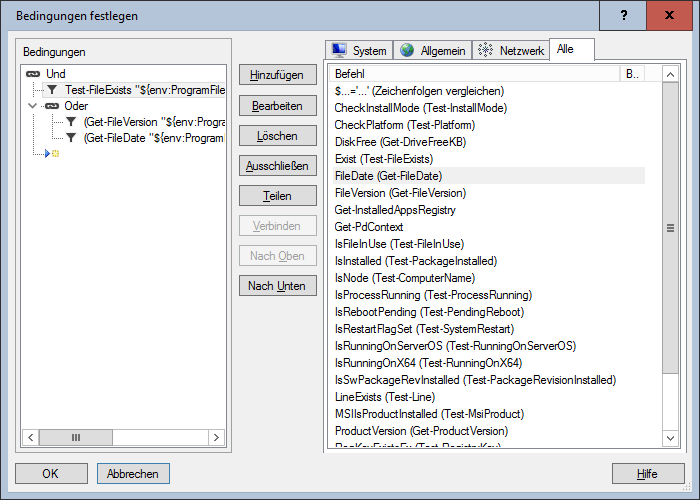The image size is (700, 500).
Task: Open the System tab
Action: [x=359, y=50]
